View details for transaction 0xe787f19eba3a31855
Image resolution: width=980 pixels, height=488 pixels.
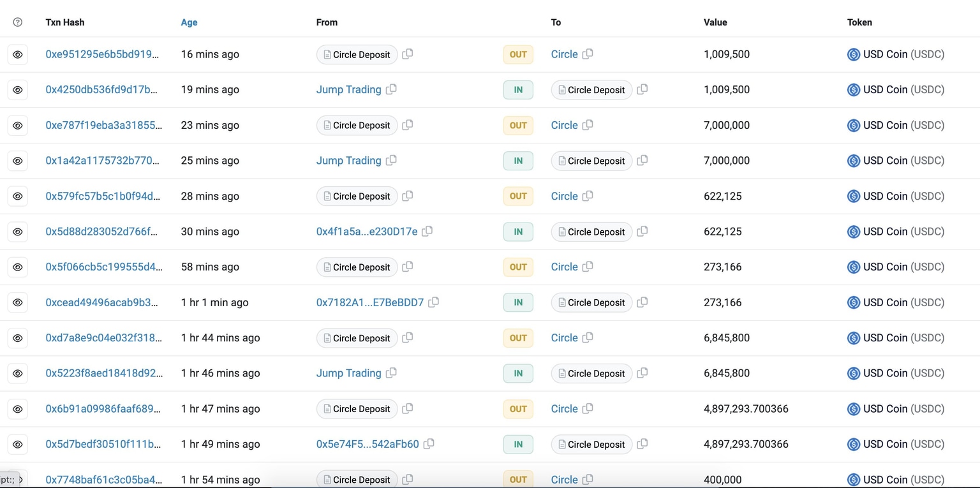(18, 126)
